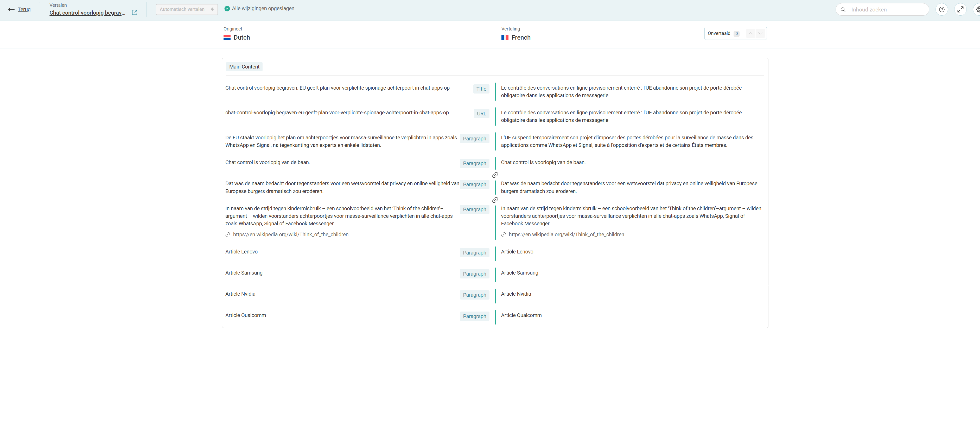Select the Main Content section tab

click(244, 67)
